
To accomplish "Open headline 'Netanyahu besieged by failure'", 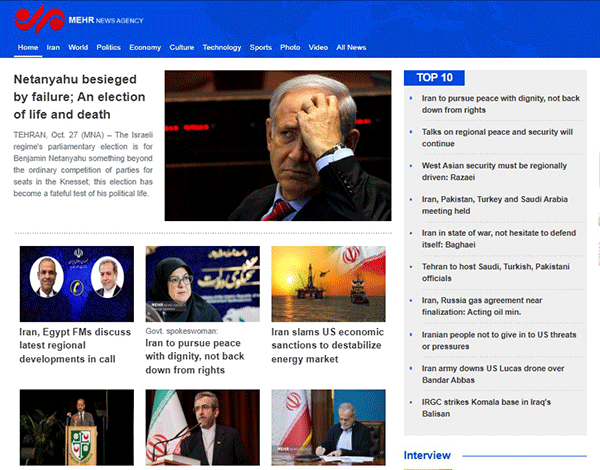I will pos(79,97).
